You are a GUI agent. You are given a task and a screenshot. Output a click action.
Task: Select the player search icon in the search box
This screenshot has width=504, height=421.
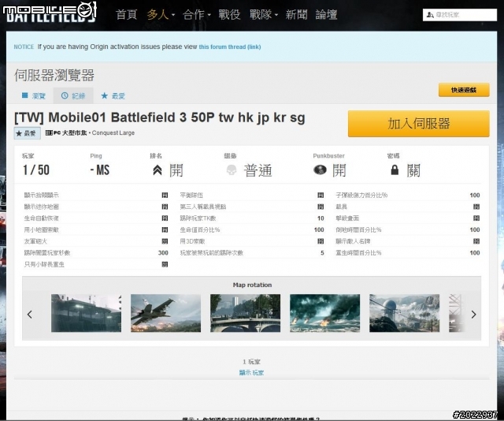pyautogui.click(x=430, y=15)
